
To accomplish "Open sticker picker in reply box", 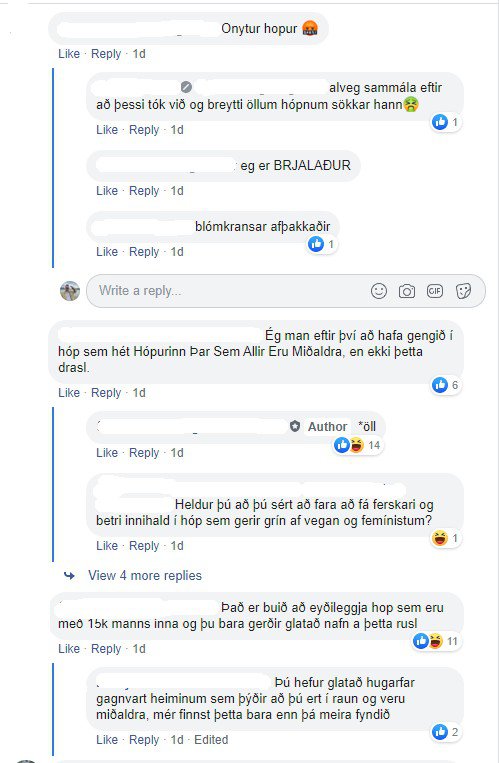I will pos(463,291).
